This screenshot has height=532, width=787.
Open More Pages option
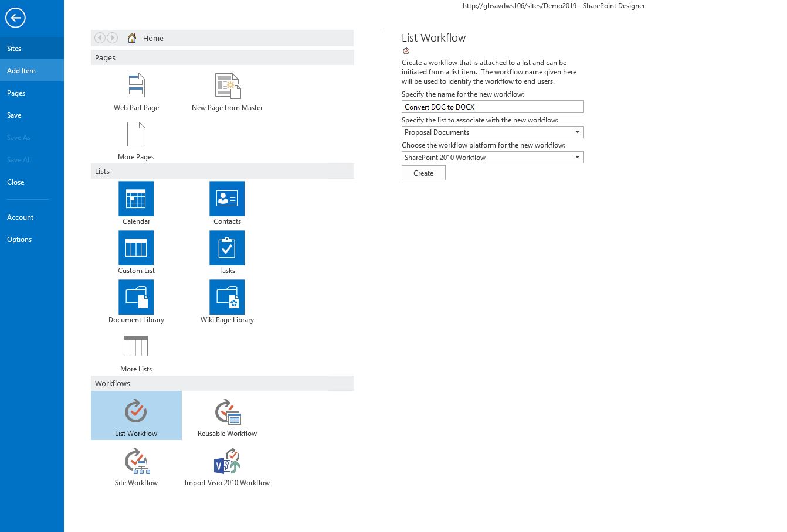click(136, 135)
